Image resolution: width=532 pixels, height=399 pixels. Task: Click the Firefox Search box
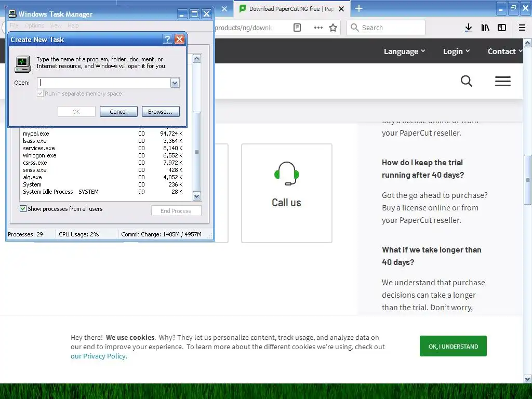pyautogui.click(x=386, y=28)
